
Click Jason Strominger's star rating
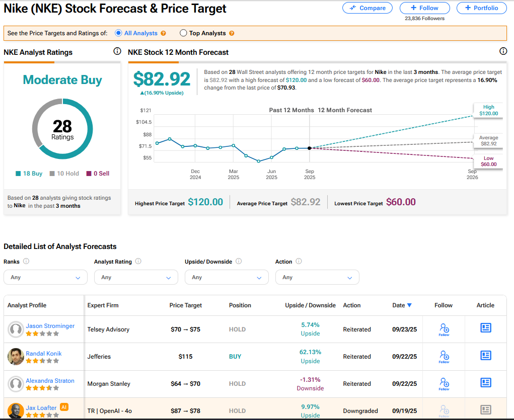42,333
